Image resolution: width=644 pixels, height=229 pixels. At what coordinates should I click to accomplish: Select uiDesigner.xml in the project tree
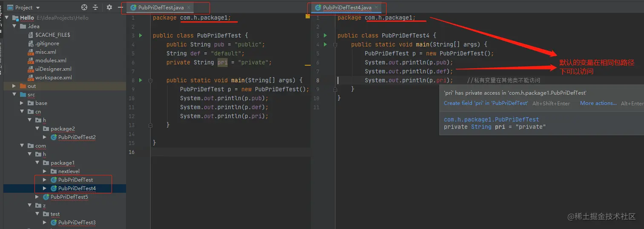(x=53, y=69)
